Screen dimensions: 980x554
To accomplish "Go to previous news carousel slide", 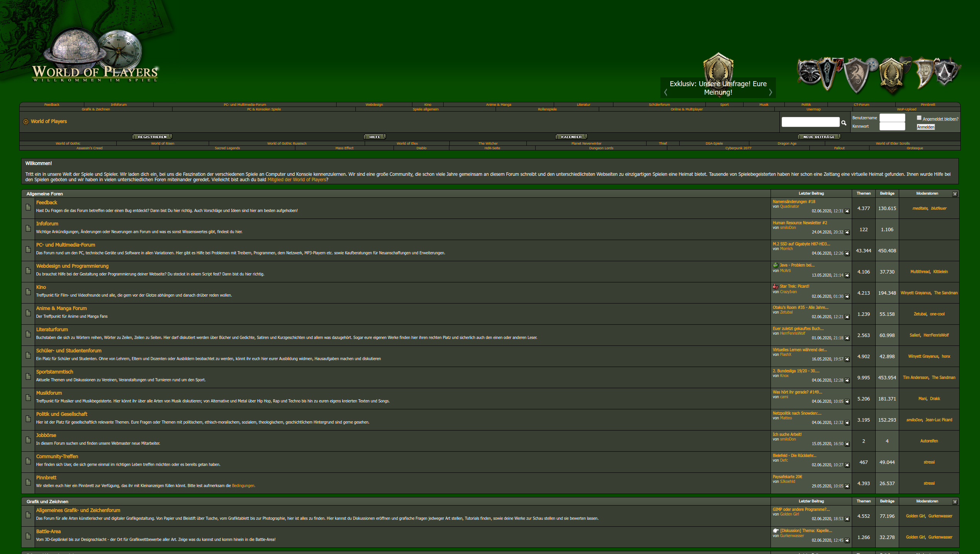I will (x=666, y=92).
